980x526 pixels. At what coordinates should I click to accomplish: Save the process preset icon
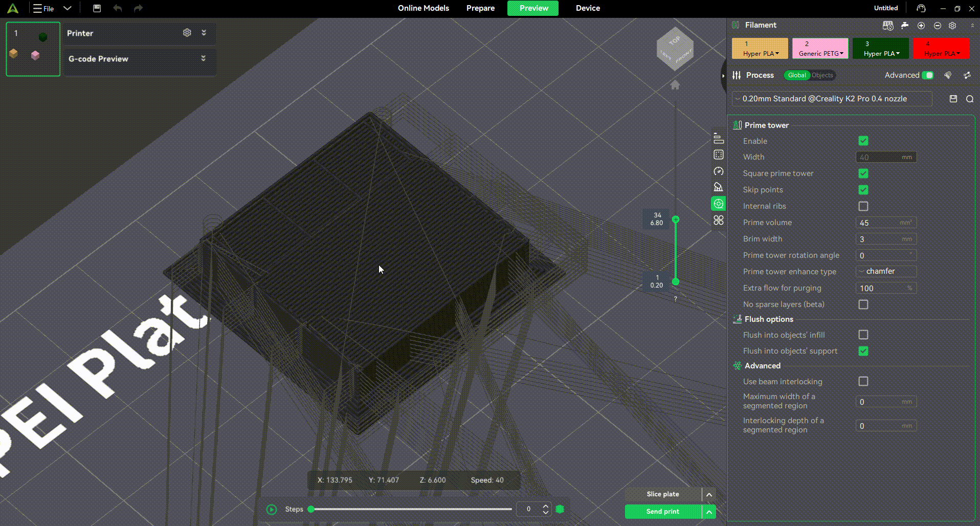(953, 99)
